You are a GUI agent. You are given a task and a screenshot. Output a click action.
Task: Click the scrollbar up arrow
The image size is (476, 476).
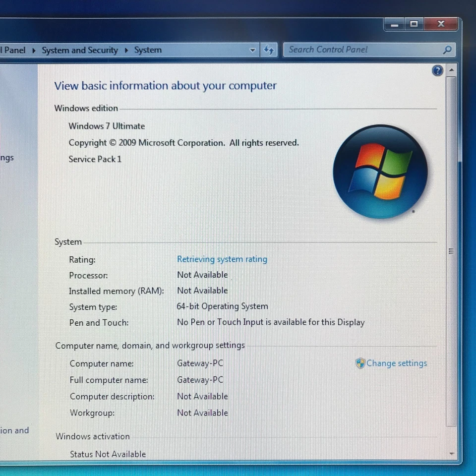(x=451, y=69)
